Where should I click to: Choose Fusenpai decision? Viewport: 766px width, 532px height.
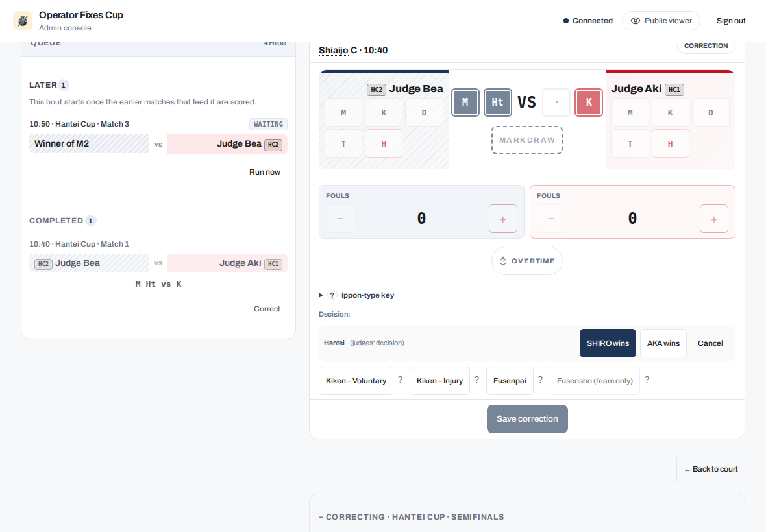tap(510, 381)
